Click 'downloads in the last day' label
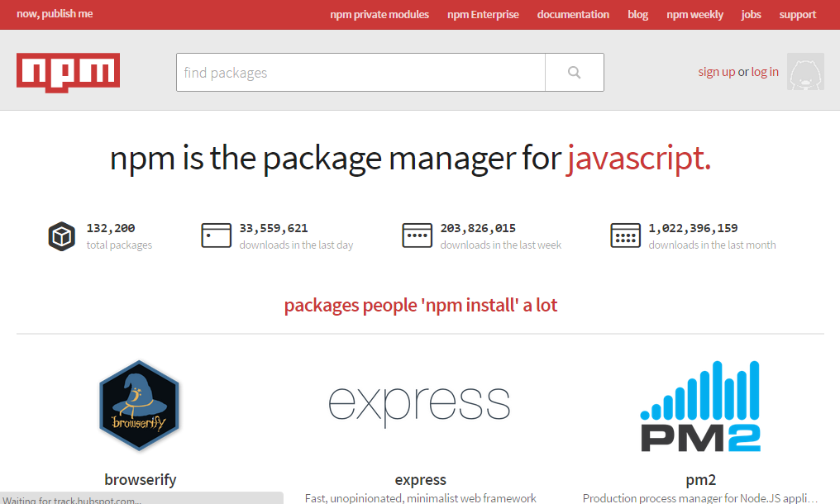840x504 pixels. 296,245
